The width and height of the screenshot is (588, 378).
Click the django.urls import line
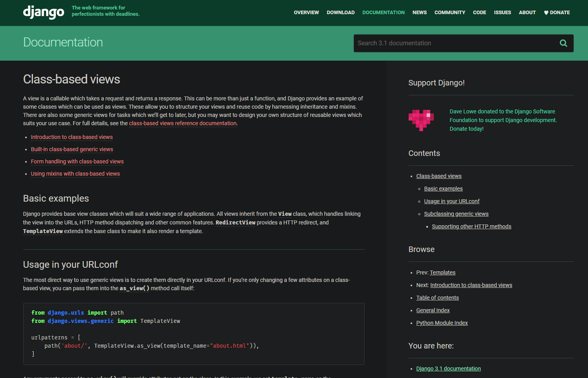click(77, 313)
